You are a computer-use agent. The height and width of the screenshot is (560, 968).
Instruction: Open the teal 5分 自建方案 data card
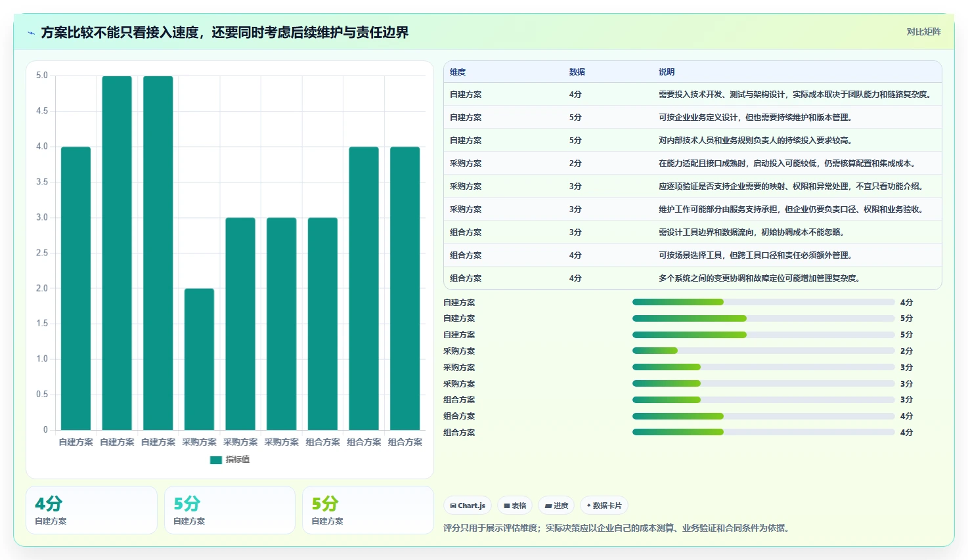click(x=230, y=510)
